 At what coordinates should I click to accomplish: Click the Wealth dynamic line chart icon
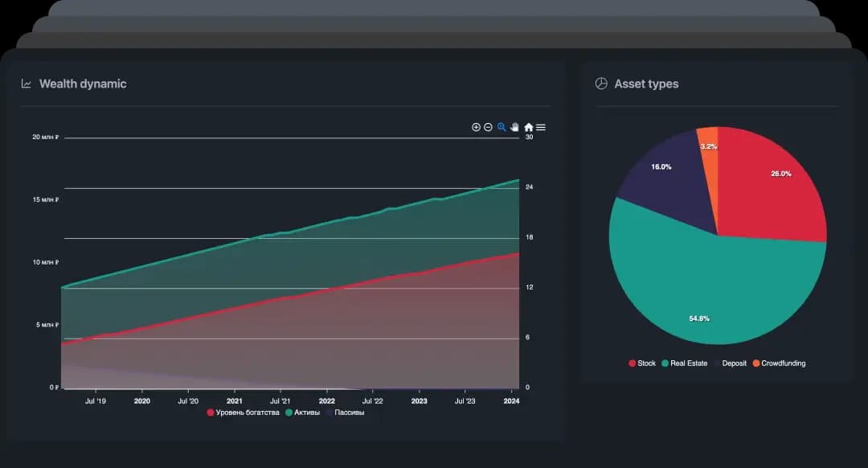click(26, 84)
